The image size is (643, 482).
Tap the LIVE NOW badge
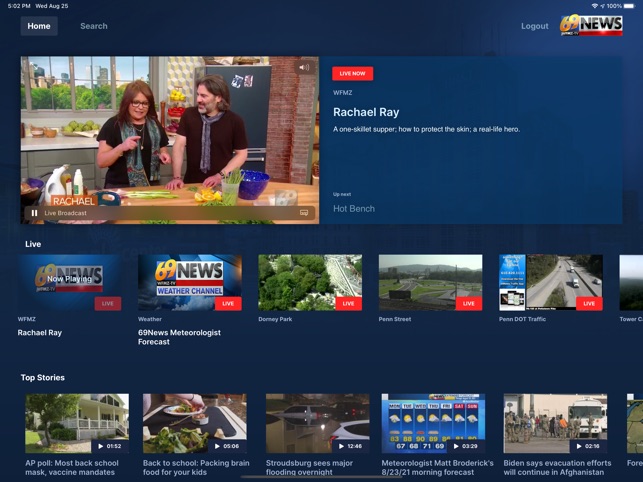[x=352, y=73]
